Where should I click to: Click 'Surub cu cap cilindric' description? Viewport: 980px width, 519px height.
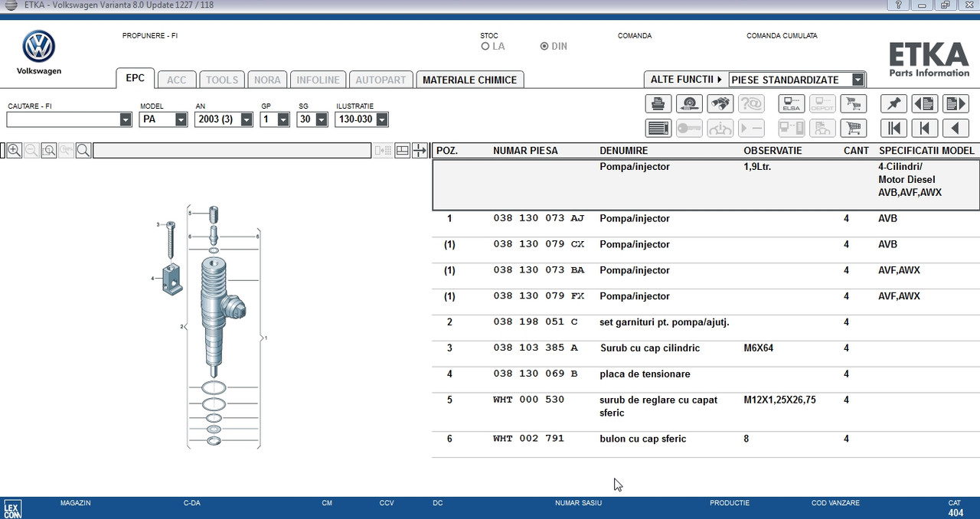[x=649, y=348]
